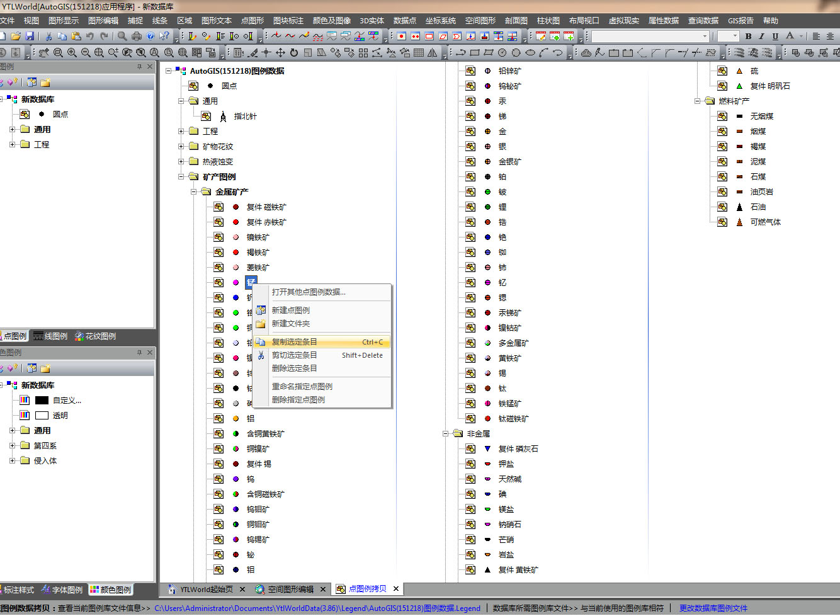Expand the 热液蚀变 folder
The height and width of the screenshot is (616, 840).
point(181,161)
